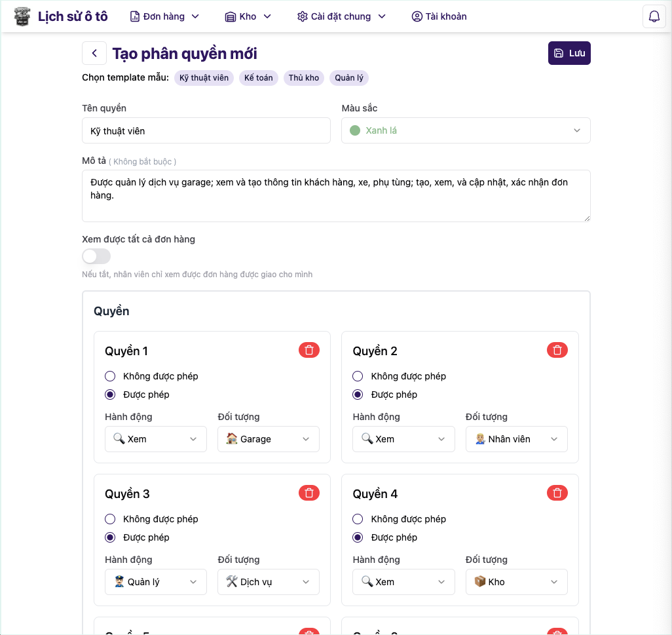
Task: Enable the Xem được tất cả đơn hàng switch
Action: click(x=96, y=256)
